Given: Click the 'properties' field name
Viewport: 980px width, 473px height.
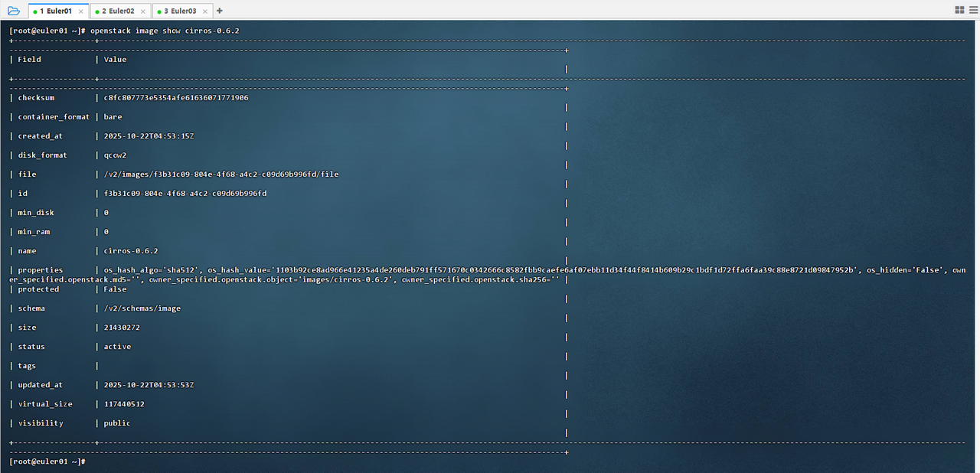Looking at the screenshot, I should [41, 270].
